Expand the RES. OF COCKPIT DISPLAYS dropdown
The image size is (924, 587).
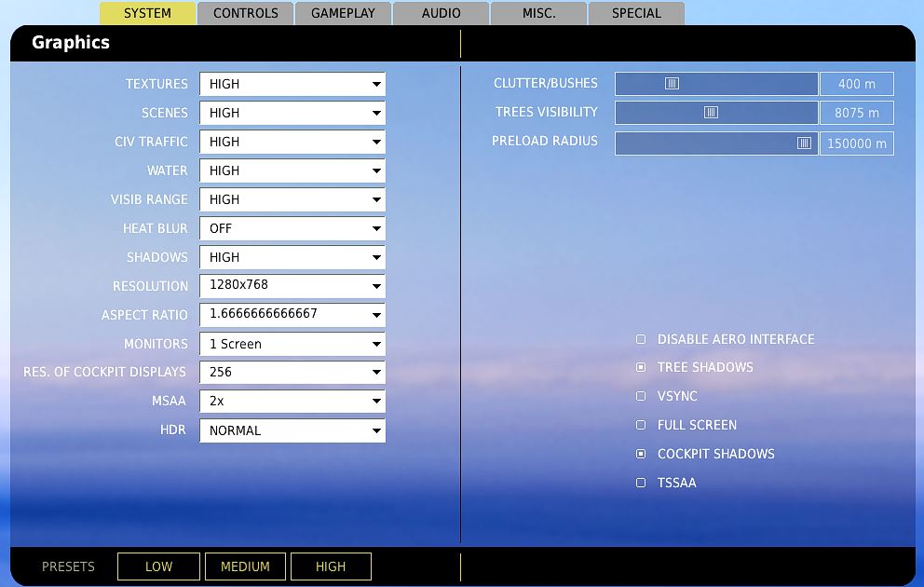click(292, 372)
